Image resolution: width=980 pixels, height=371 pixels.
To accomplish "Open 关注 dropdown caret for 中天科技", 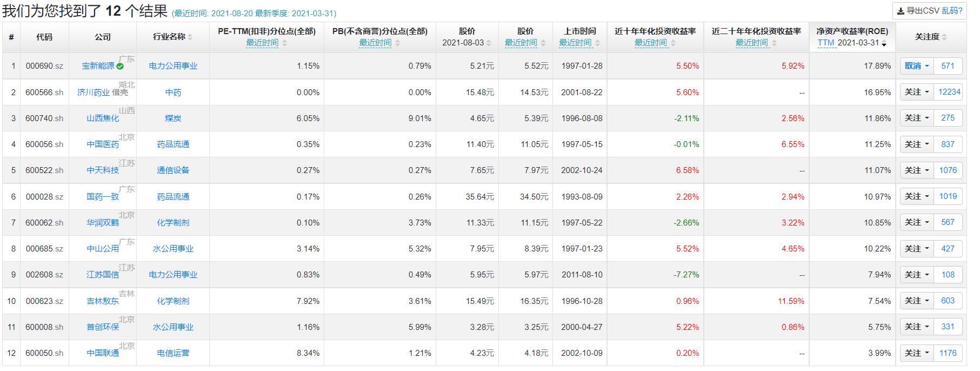I will [927, 170].
